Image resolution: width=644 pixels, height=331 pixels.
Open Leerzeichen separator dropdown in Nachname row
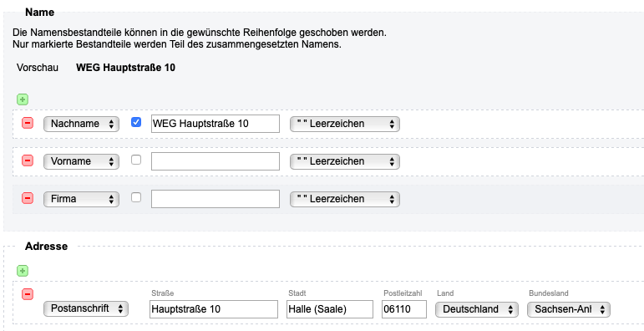(x=345, y=124)
